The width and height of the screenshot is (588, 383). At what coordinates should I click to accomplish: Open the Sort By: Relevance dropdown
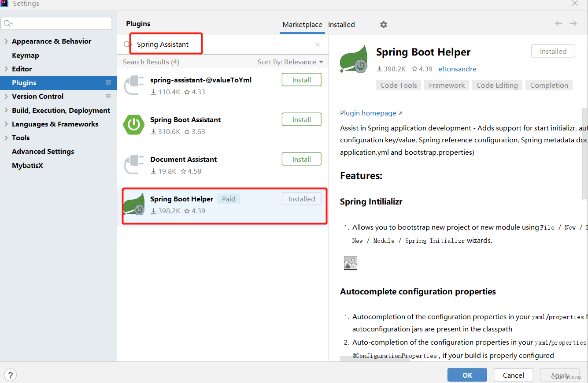[290, 62]
